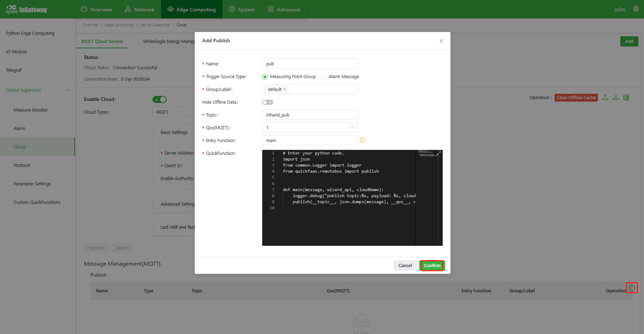Click Cancel in Add Publish dialog

[405, 265]
